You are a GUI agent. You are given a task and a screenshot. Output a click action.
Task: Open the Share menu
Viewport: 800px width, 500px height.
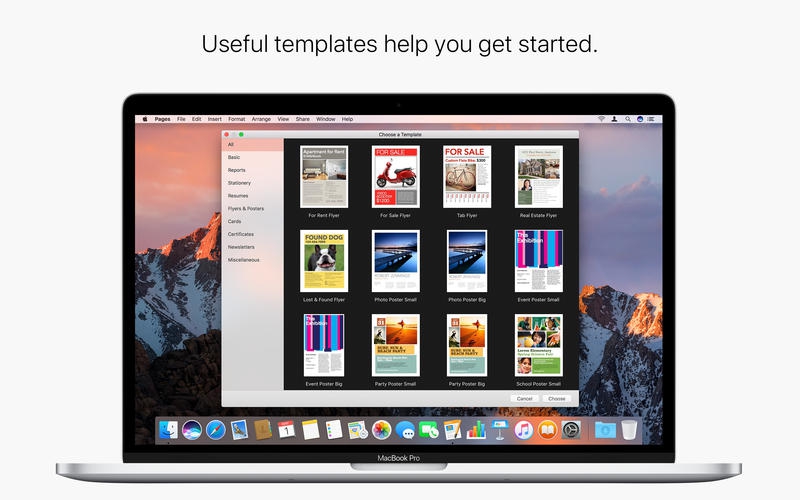(x=303, y=119)
